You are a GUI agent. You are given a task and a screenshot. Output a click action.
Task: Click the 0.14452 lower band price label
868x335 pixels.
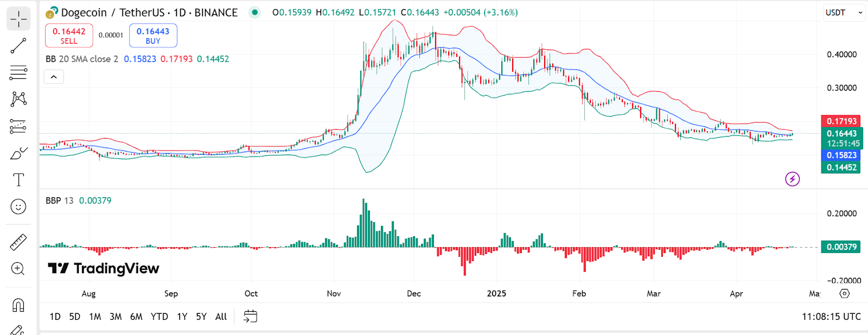[x=841, y=167]
